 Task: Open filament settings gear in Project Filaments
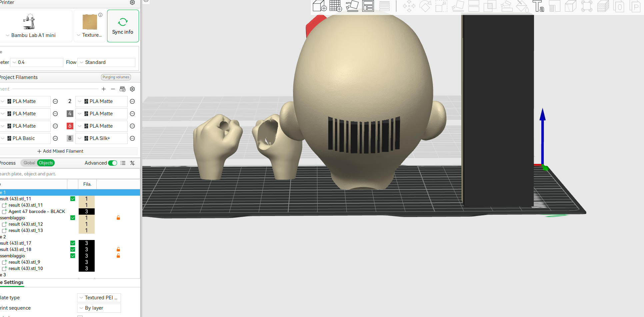[132, 89]
